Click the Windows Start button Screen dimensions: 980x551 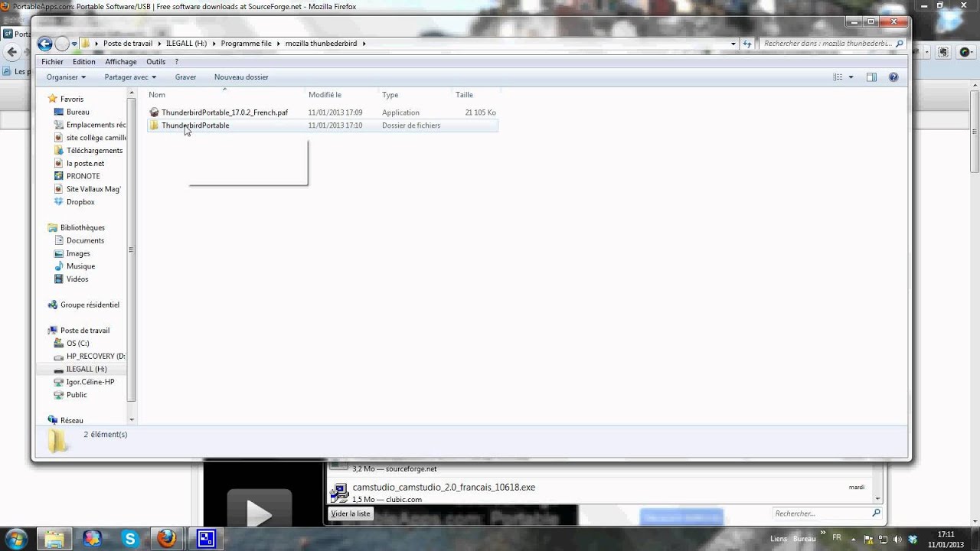click(x=15, y=538)
